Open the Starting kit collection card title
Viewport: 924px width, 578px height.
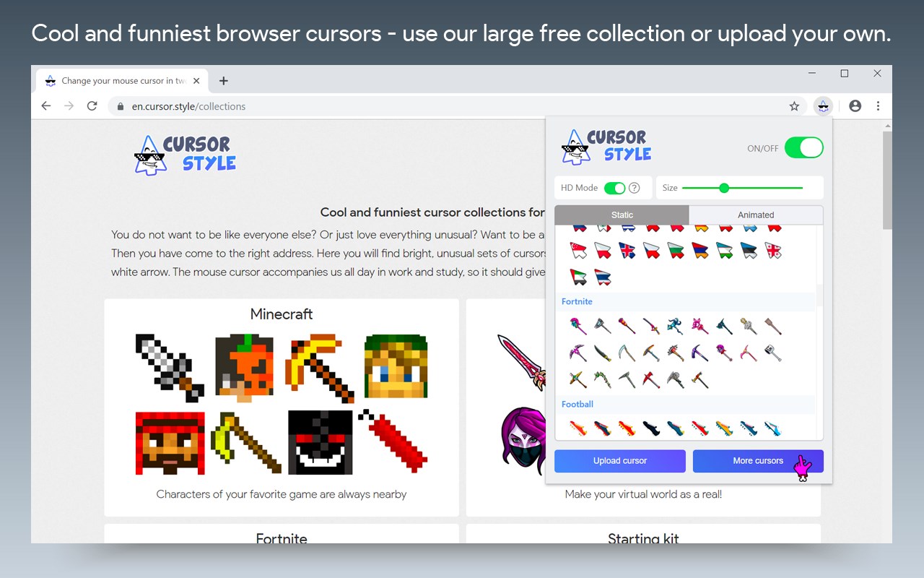(x=643, y=538)
